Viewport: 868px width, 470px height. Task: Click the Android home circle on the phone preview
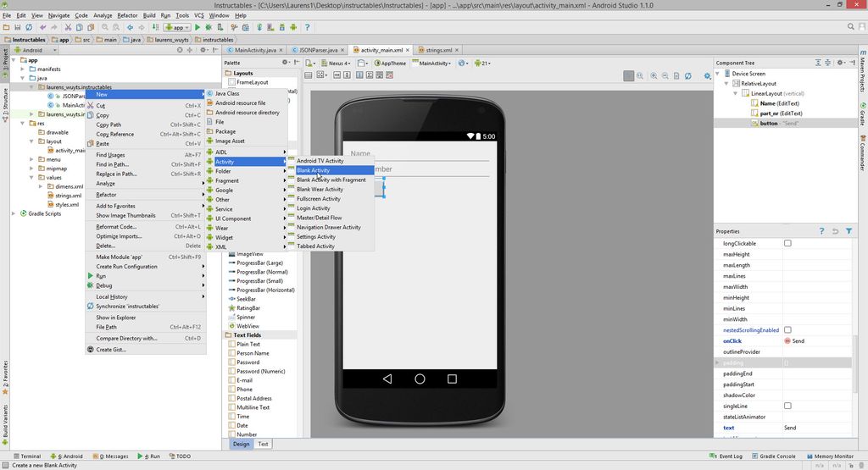point(420,379)
